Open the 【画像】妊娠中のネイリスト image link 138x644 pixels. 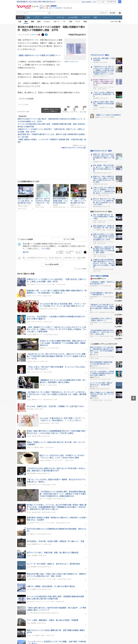pos(39,55)
